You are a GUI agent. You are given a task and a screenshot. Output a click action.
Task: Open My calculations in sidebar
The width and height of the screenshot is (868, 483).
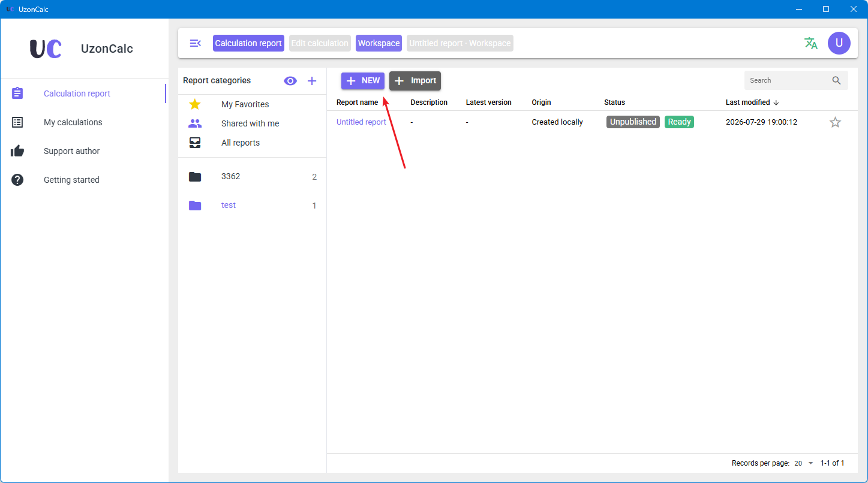(83, 122)
